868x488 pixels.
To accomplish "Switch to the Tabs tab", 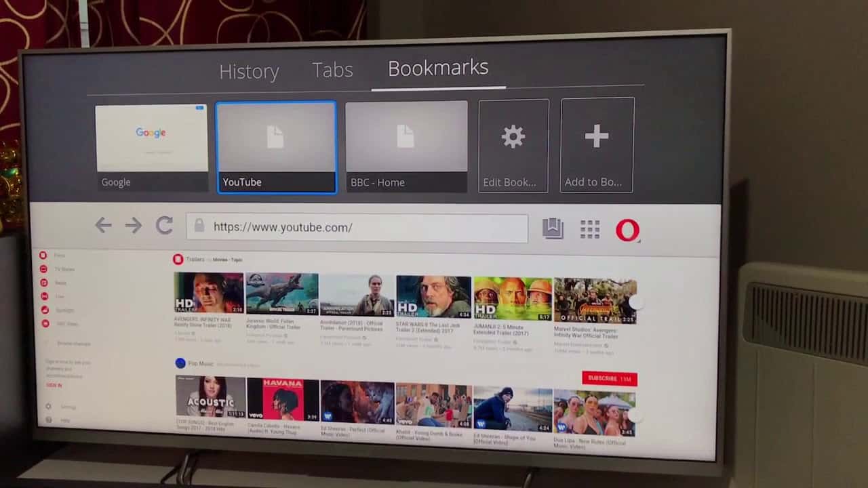I will [332, 70].
